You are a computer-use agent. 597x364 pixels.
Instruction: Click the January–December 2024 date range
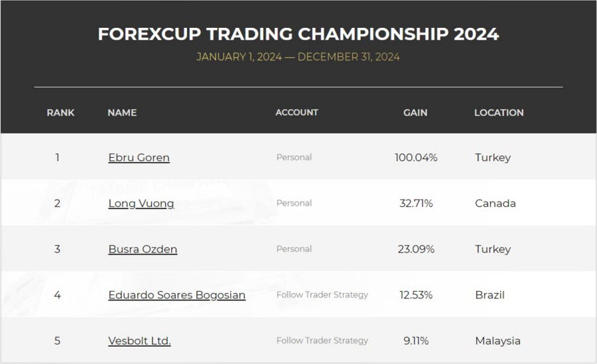tap(298, 57)
